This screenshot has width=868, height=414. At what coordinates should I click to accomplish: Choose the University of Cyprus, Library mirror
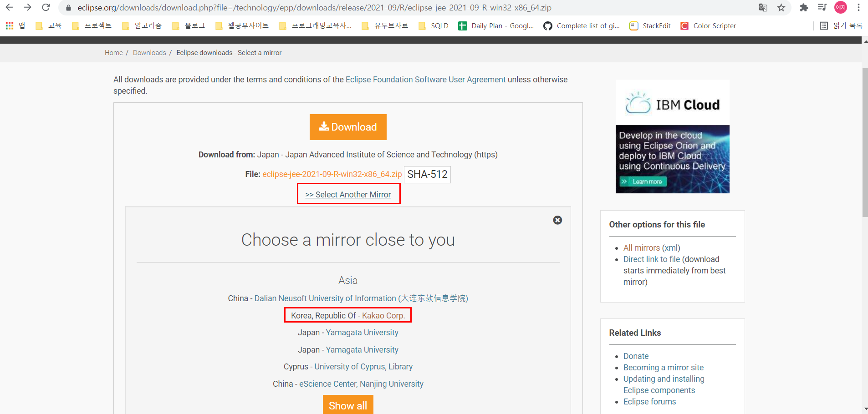point(363,367)
